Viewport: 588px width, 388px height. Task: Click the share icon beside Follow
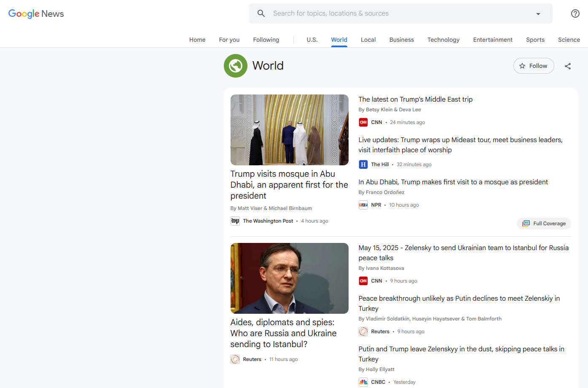point(568,66)
